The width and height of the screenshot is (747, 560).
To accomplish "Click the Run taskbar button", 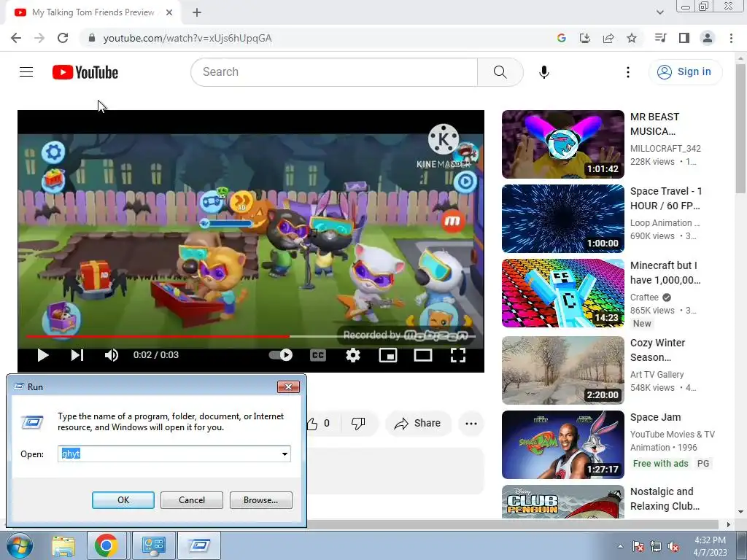I will click(x=199, y=545).
